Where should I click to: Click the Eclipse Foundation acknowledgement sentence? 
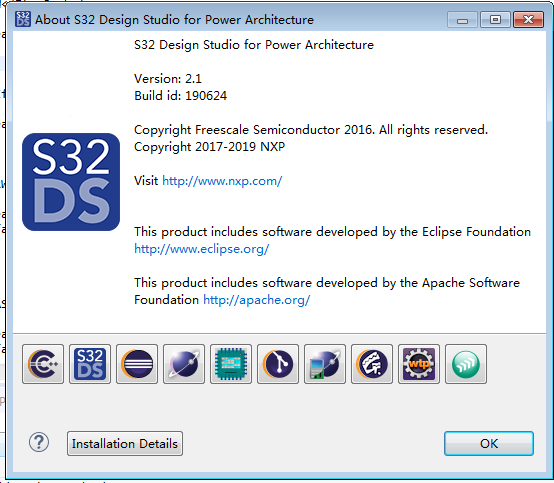click(332, 232)
